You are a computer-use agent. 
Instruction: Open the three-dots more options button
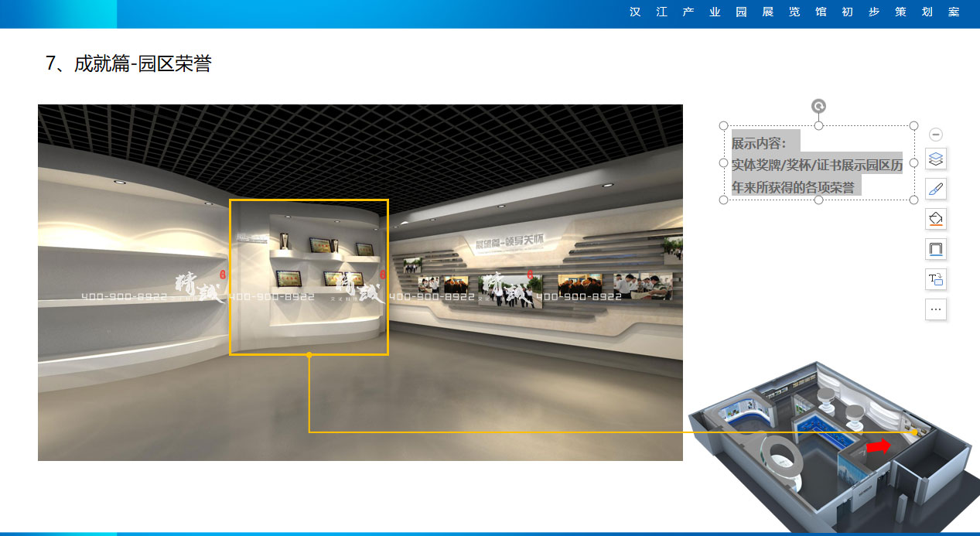pyautogui.click(x=935, y=309)
